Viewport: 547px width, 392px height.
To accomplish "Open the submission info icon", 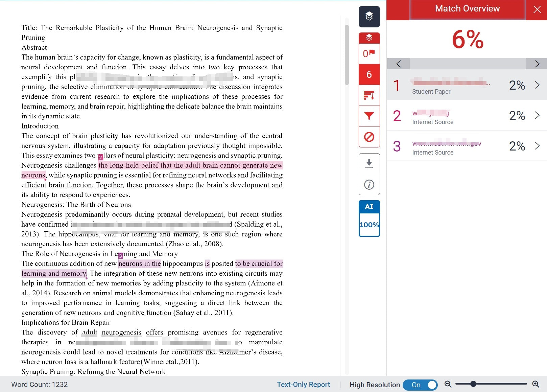I will point(369,185).
